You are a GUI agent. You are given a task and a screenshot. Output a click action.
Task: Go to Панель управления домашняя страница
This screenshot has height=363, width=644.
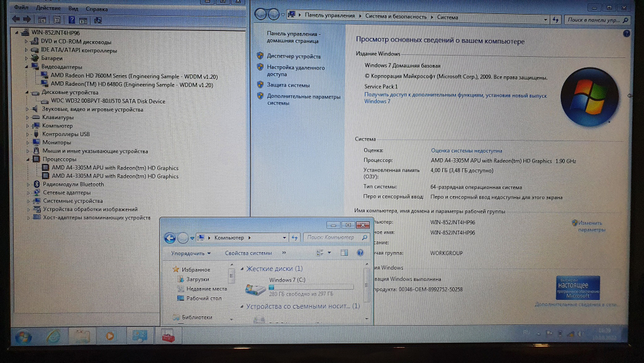[293, 37]
